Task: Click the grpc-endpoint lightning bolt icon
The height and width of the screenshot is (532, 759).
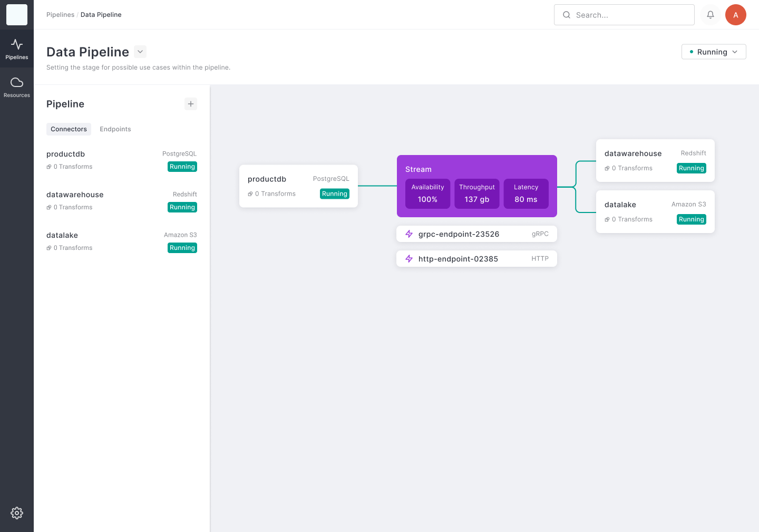Action: point(409,234)
